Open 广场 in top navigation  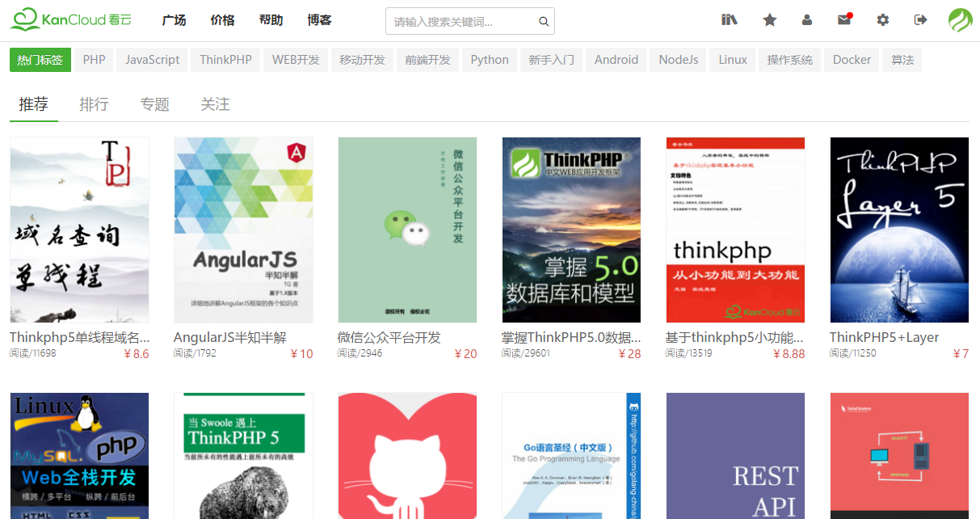click(x=174, y=20)
